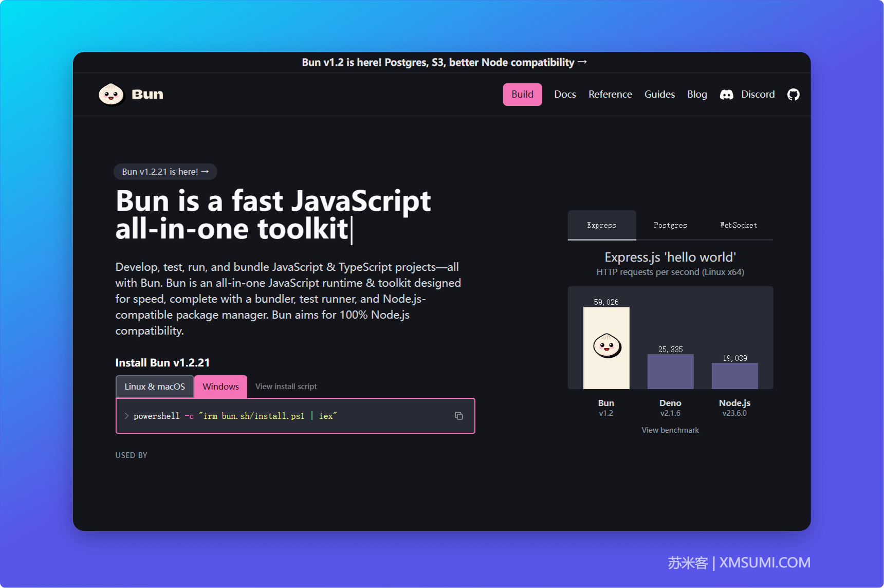Image resolution: width=884 pixels, height=588 pixels.
Task: Click the 'HTTP requests per second' subtitle
Action: coord(670,272)
